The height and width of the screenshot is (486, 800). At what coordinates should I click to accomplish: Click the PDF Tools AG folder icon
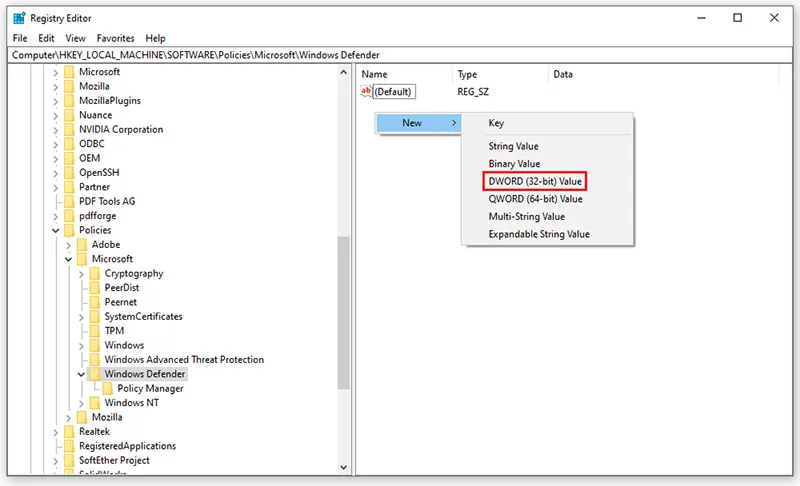click(x=69, y=201)
